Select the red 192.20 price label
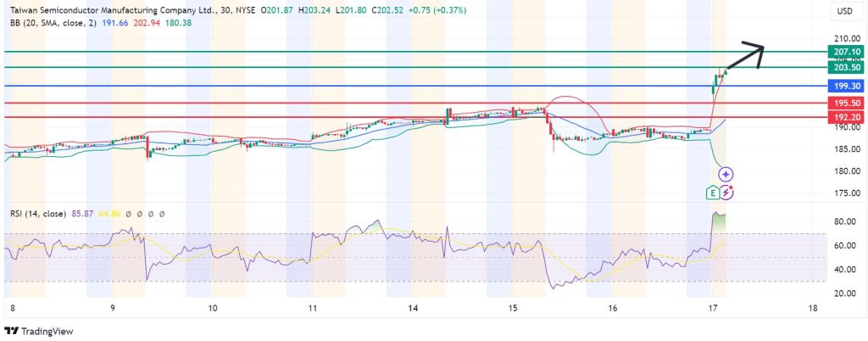 pos(844,117)
